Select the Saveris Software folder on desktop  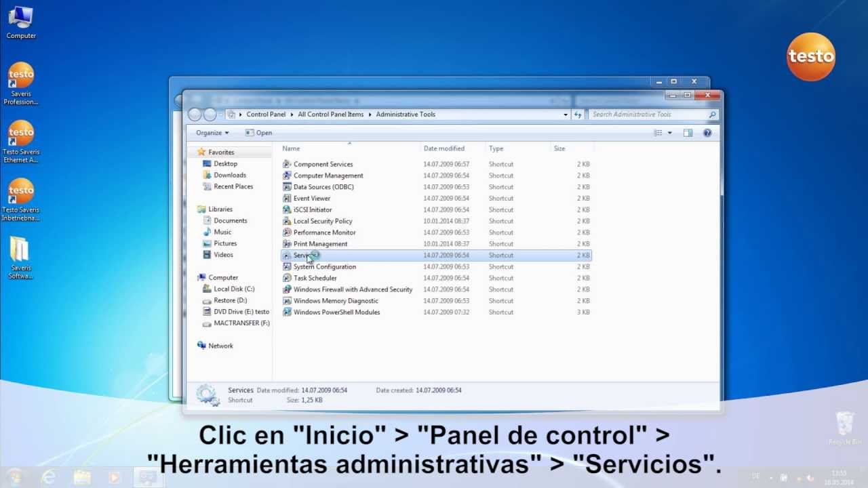(21, 258)
